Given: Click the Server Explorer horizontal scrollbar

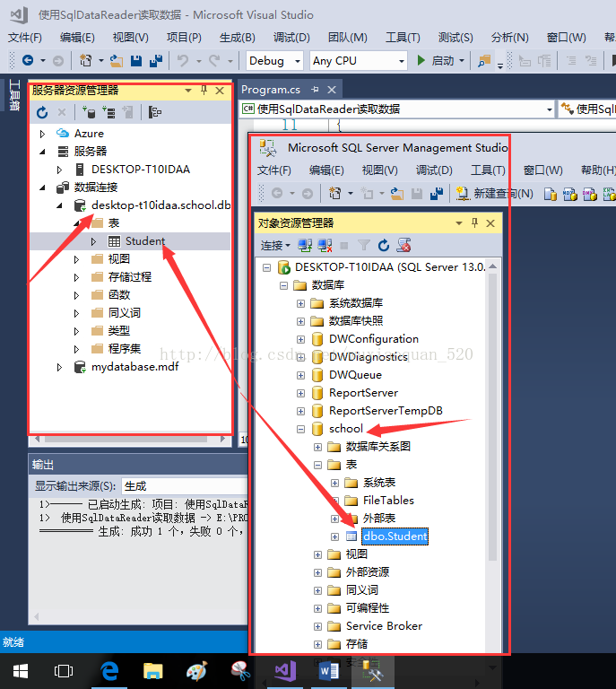Looking at the screenshot, I should [126, 439].
